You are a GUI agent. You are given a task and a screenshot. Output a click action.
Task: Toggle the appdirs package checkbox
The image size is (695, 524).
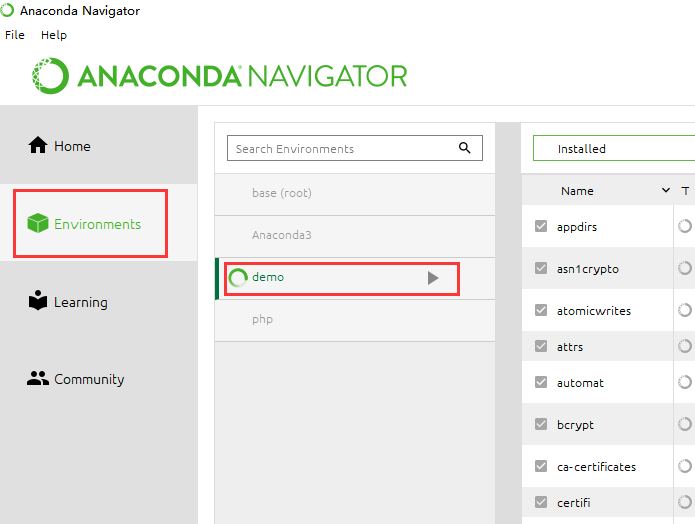tap(541, 226)
